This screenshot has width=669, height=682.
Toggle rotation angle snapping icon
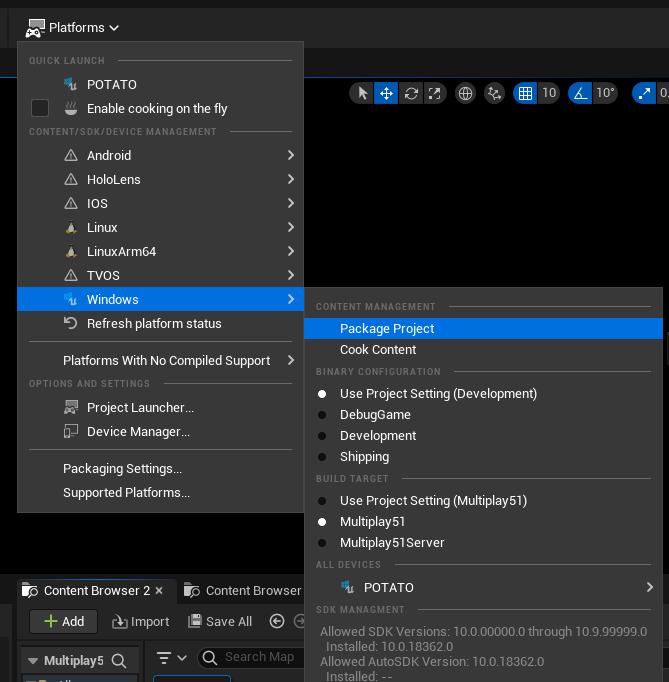coord(580,93)
